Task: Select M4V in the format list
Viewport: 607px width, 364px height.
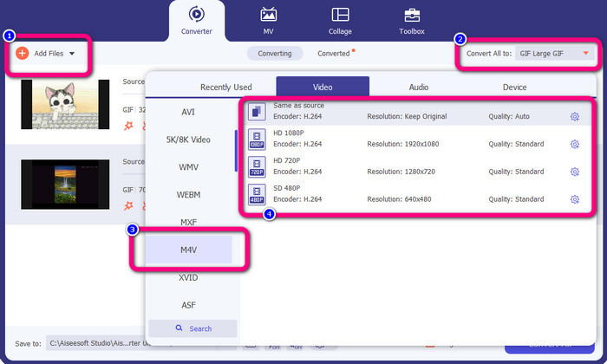Action: click(188, 250)
